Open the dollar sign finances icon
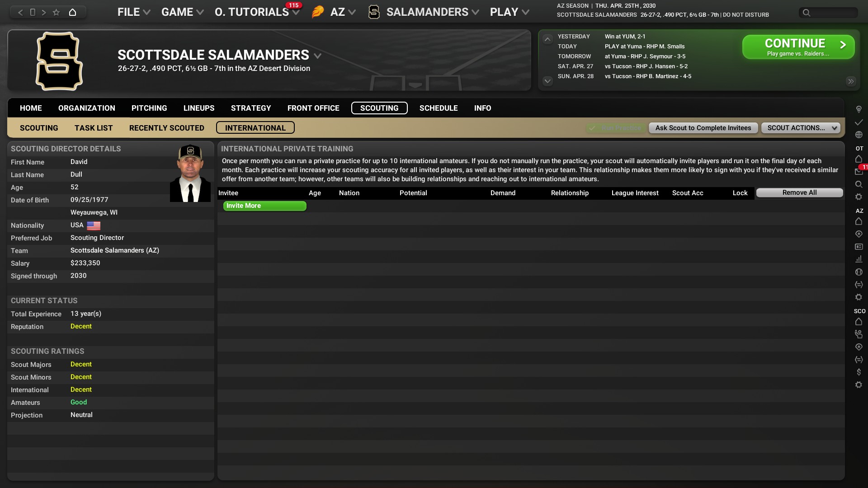Screen dimensions: 868x488 click(x=859, y=372)
